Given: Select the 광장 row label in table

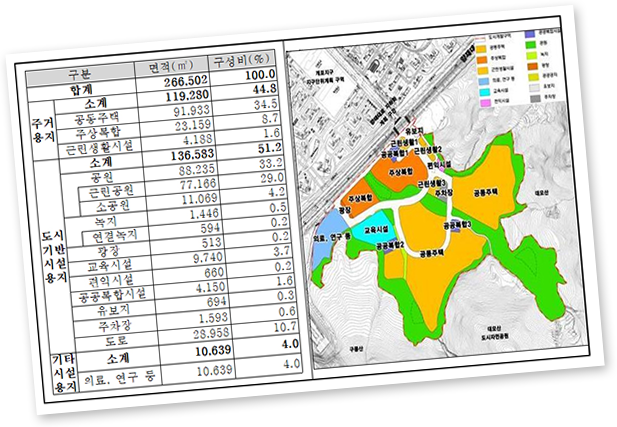Looking at the screenshot, I should [108, 251].
